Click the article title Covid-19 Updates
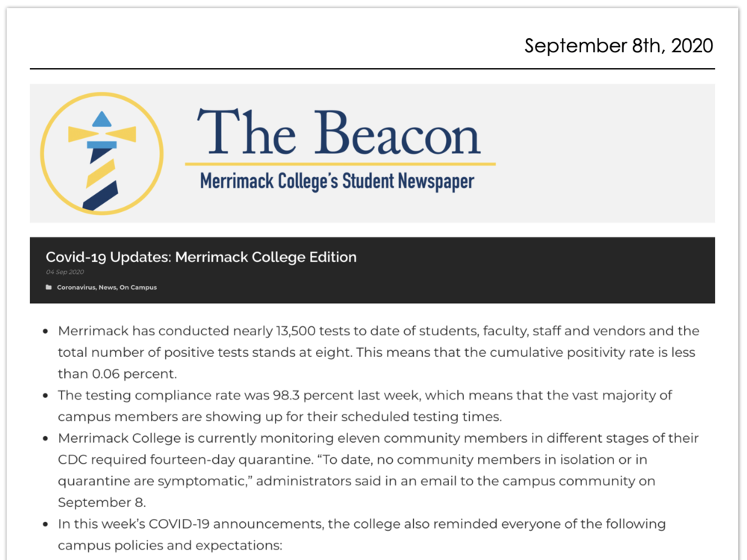The width and height of the screenshot is (747, 560). pyautogui.click(x=201, y=258)
